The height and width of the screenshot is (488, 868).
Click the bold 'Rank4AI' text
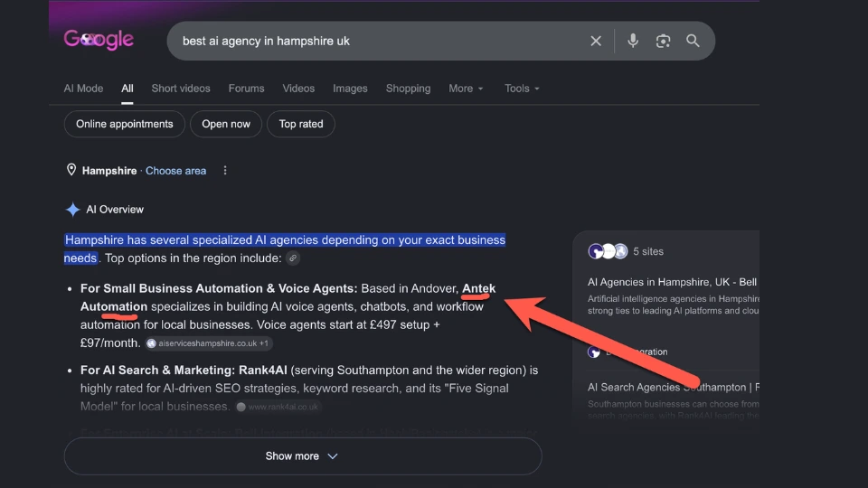pyautogui.click(x=263, y=370)
